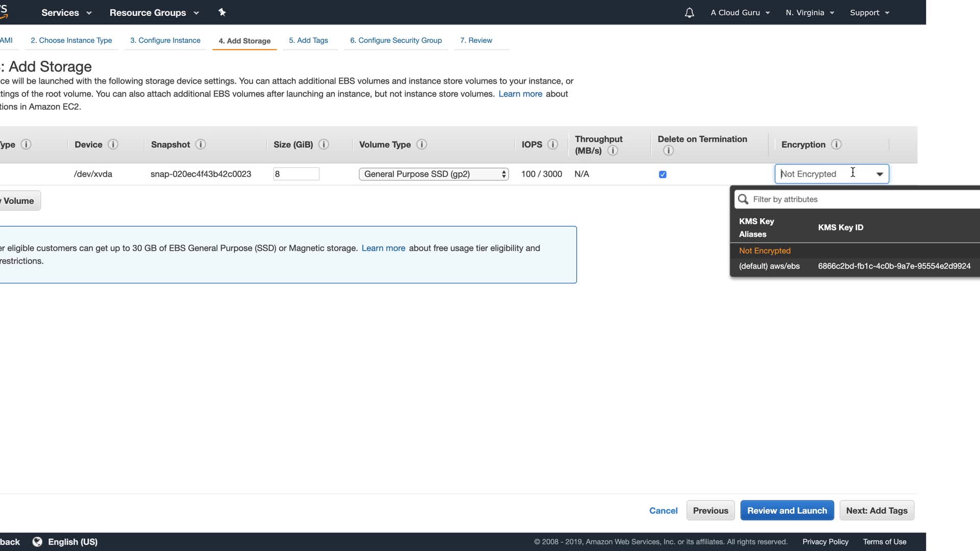Click the pin shortcut icon in header
This screenshot has height=551, width=980.
tap(222, 12)
